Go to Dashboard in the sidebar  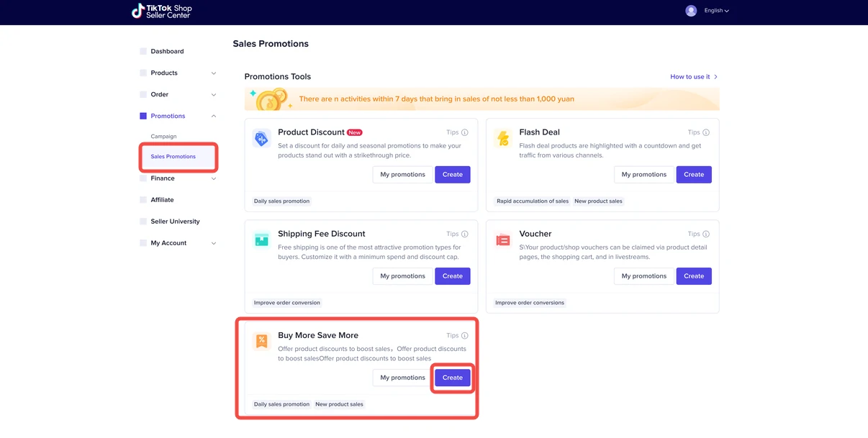[167, 52]
